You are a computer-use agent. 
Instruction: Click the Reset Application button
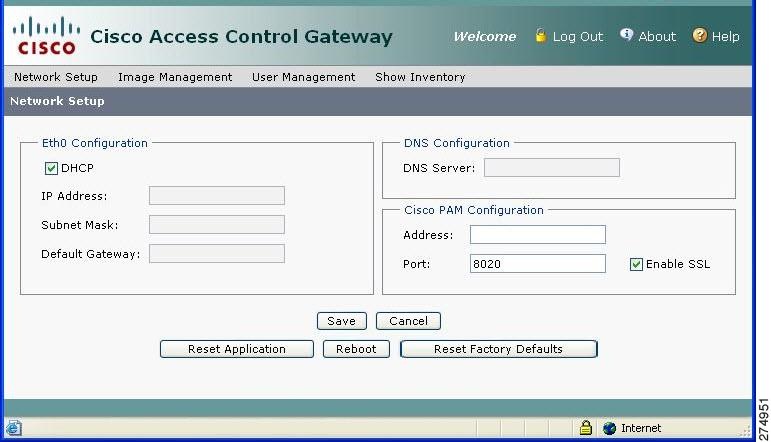click(237, 349)
